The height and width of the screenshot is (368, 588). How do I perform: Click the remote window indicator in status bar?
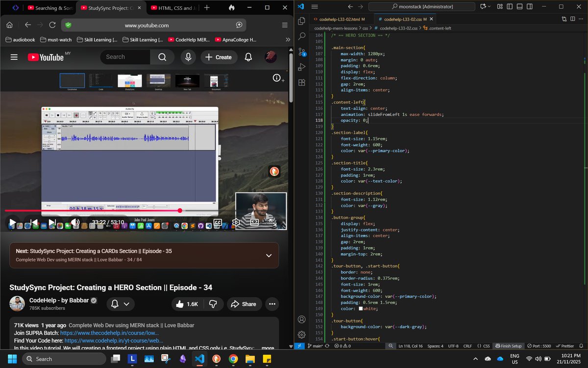coord(300,346)
